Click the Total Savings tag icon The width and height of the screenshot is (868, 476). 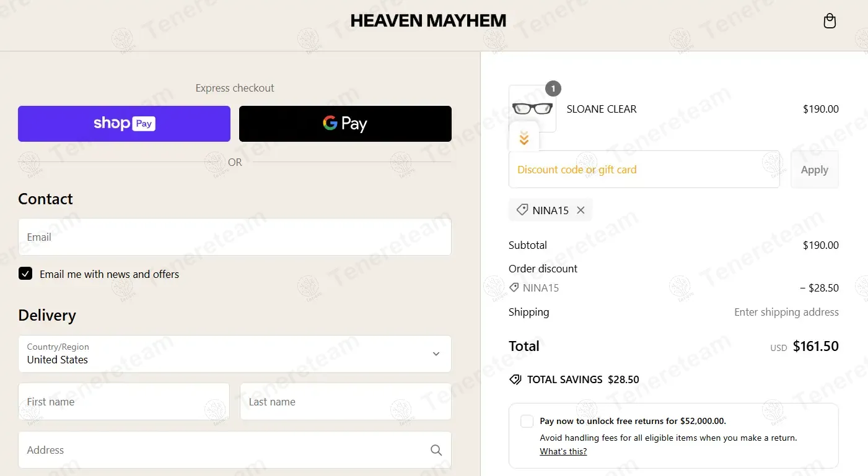515,379
